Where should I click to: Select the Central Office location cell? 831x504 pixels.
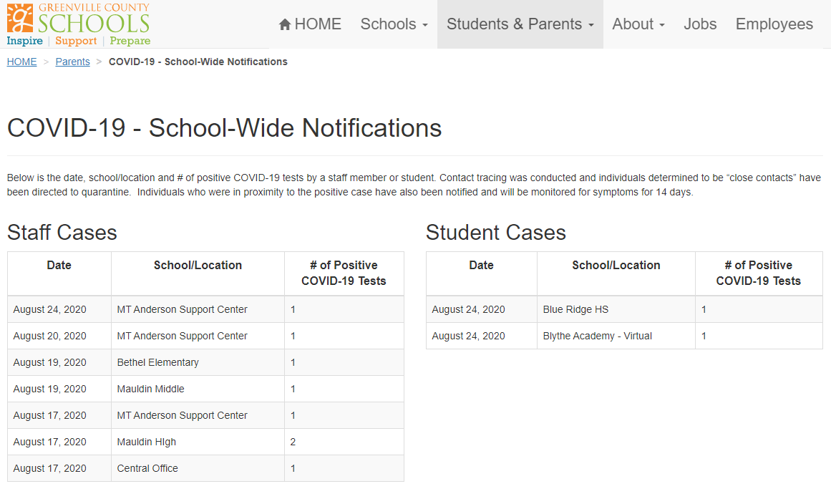coord(198,468)
